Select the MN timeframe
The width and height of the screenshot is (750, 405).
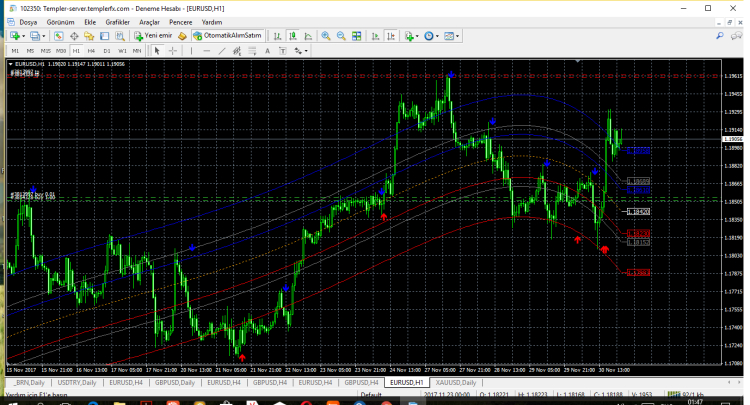(137, 51)
